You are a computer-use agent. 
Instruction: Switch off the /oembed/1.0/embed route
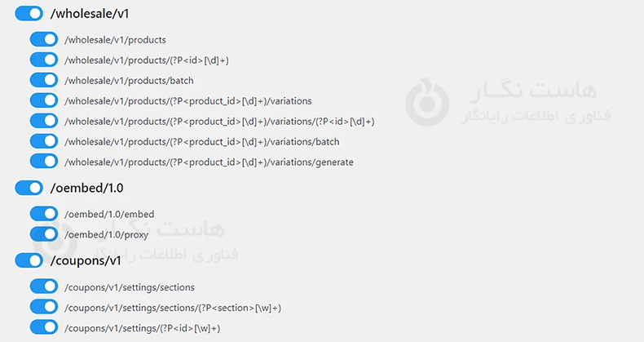tap(43, 214)
